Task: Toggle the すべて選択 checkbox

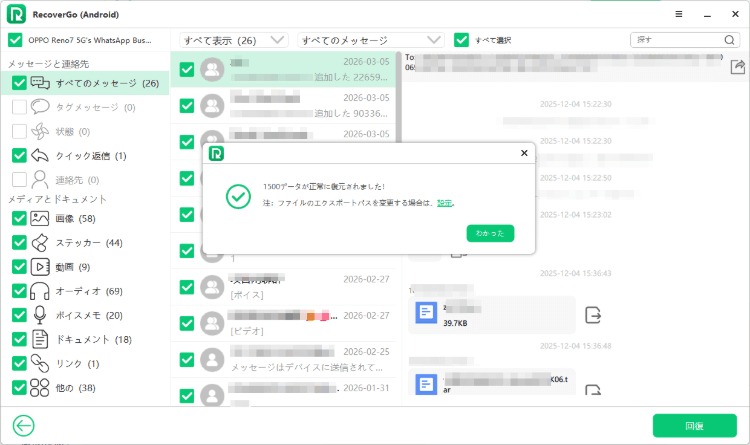Action: click(462, 40)
